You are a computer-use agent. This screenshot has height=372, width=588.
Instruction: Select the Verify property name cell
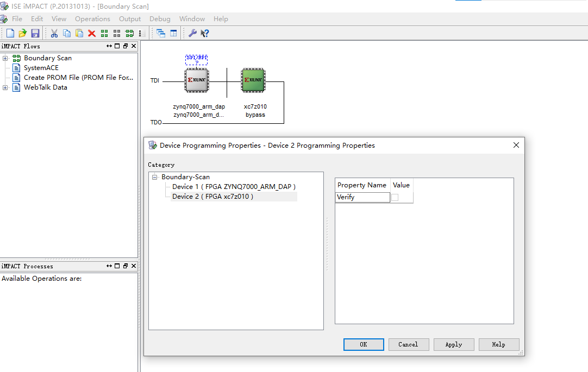click(362, 197)
